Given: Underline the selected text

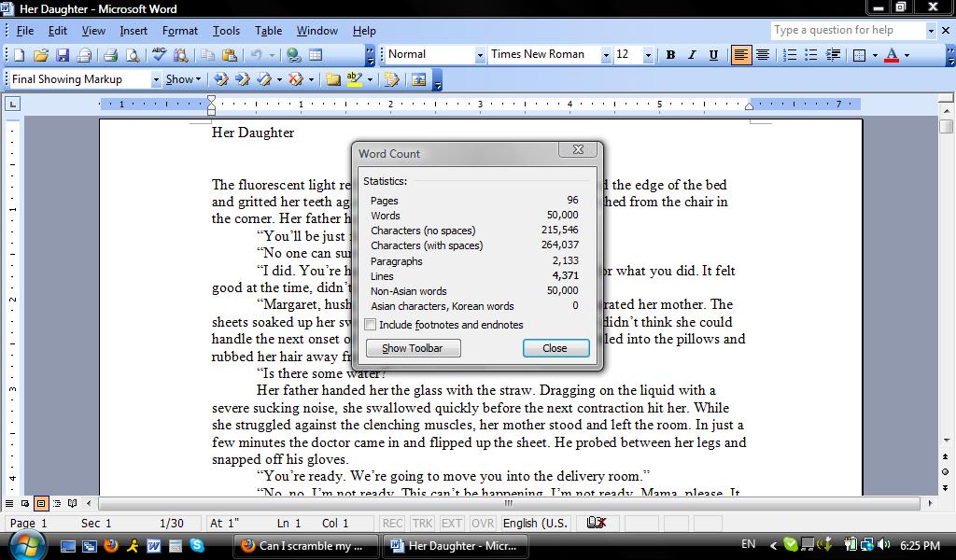Looking at the screenshot, I should pos(713,55).
